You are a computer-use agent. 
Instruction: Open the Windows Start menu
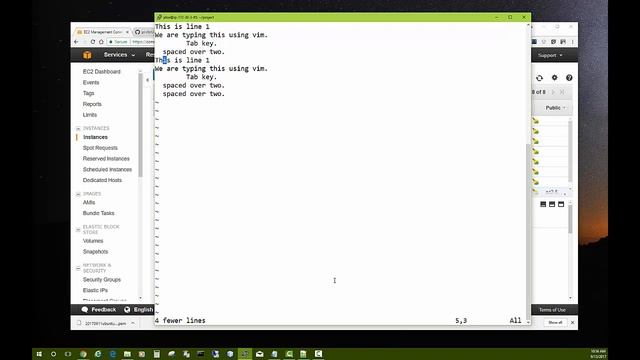tap(39, 354)
